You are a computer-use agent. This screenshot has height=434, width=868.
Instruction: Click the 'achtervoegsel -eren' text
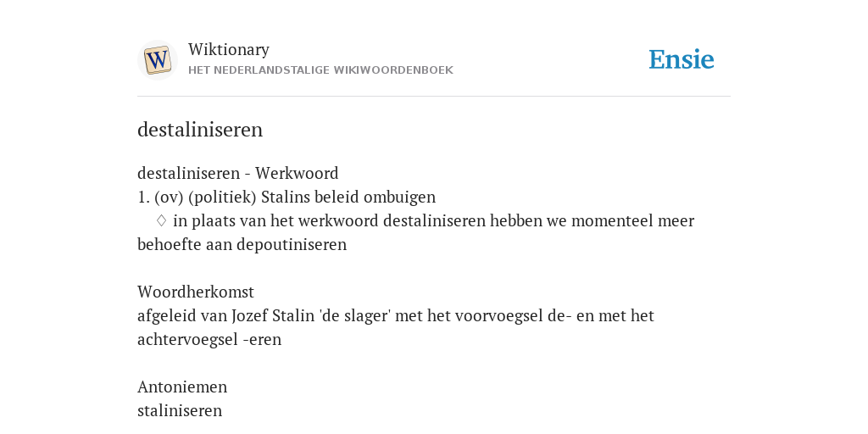[x=209, y=339]
